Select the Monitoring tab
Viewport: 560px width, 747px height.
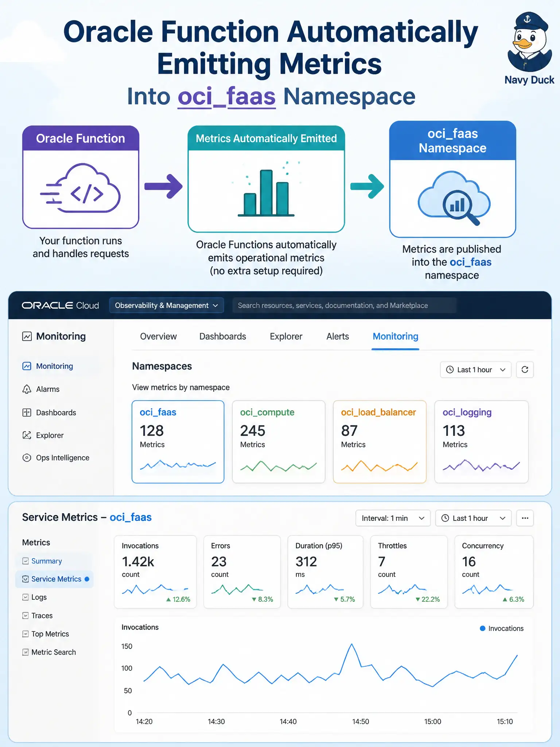(396, 336)
